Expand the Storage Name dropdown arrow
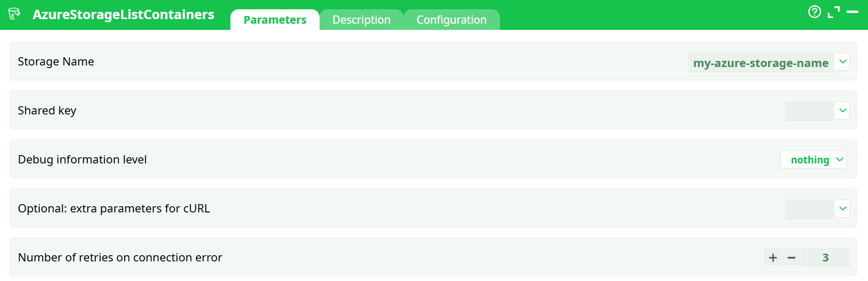This screenshot has height=281, width=868. point(842,62)
